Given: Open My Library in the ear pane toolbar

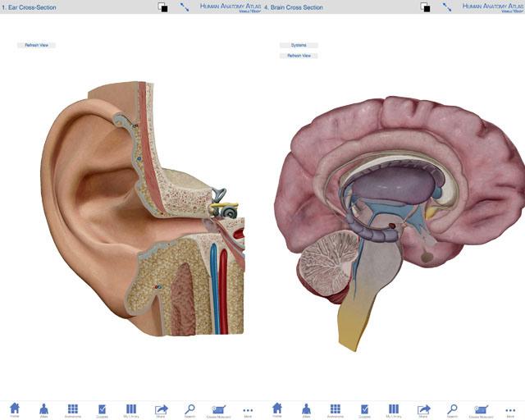Looking at the screenshot, I should click(131, 409).
